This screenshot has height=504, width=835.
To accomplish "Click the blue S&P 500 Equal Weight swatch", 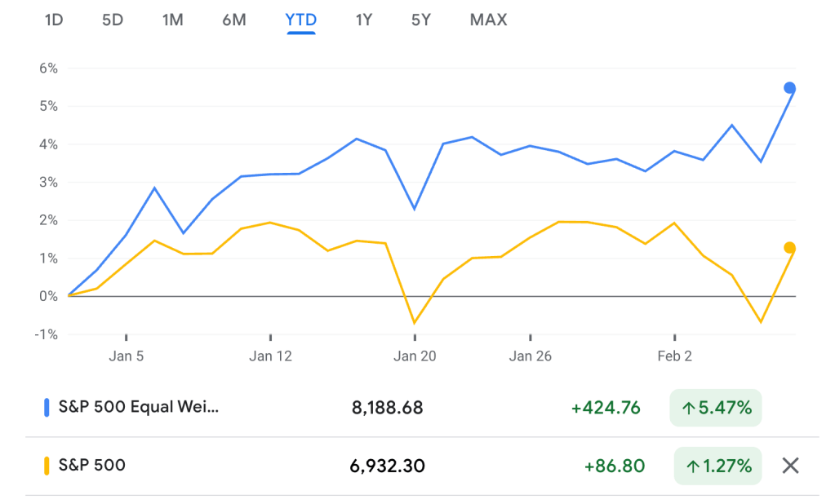I will click(x=46, y=408).
